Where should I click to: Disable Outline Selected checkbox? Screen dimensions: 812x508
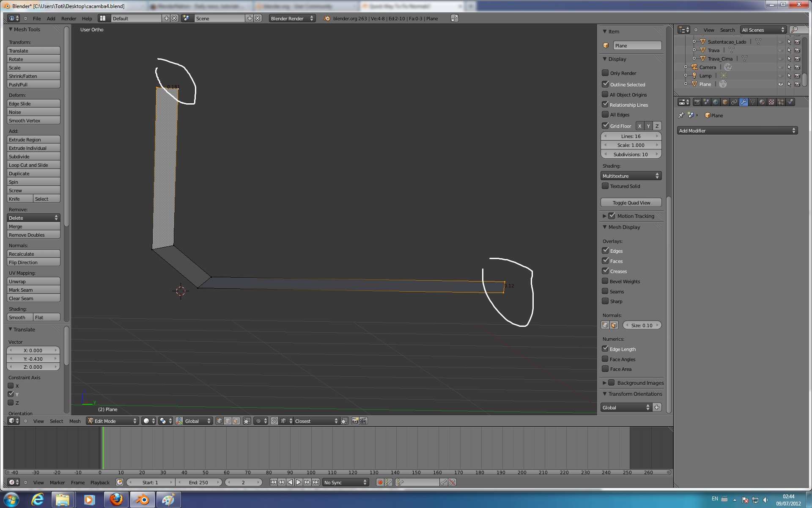coord(605,84)
